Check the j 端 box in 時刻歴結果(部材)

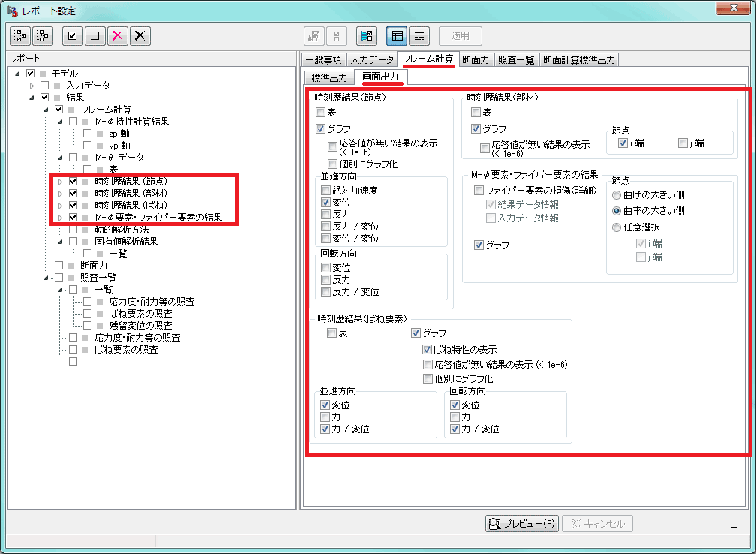click(682, 143)
